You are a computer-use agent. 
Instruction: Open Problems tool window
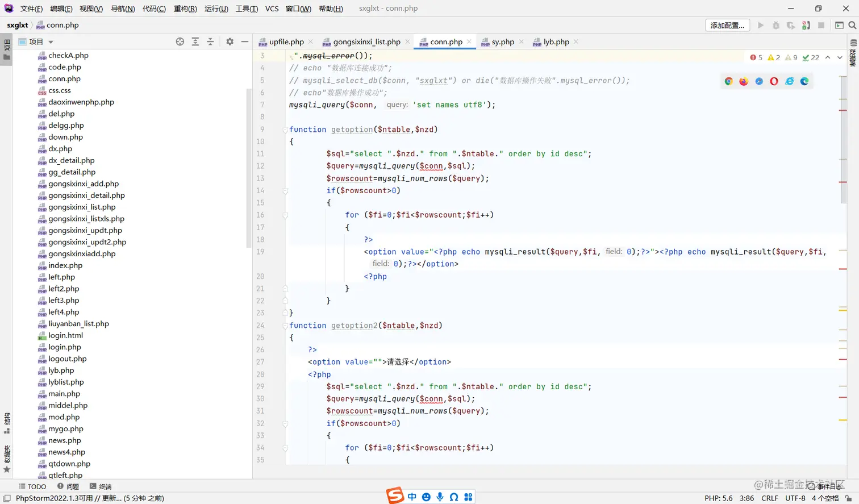pos(68,486)
